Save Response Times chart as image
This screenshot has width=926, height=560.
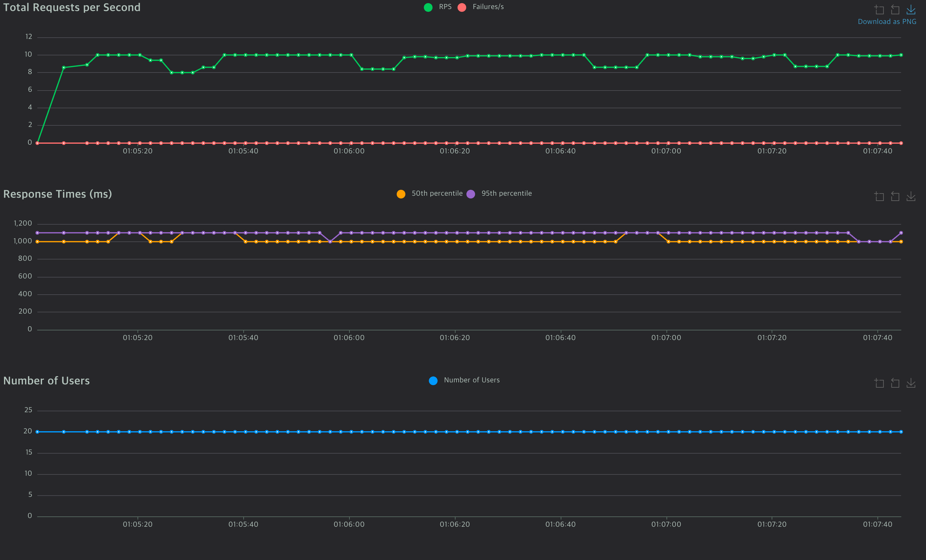tap(910, 196)
